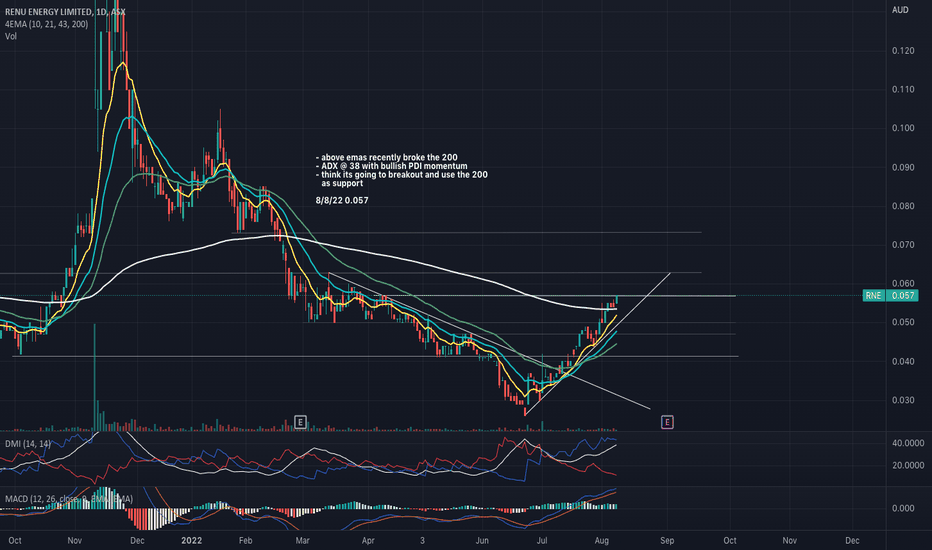
Task: Click the 0.050 price axis label
Action: point(903,322)
